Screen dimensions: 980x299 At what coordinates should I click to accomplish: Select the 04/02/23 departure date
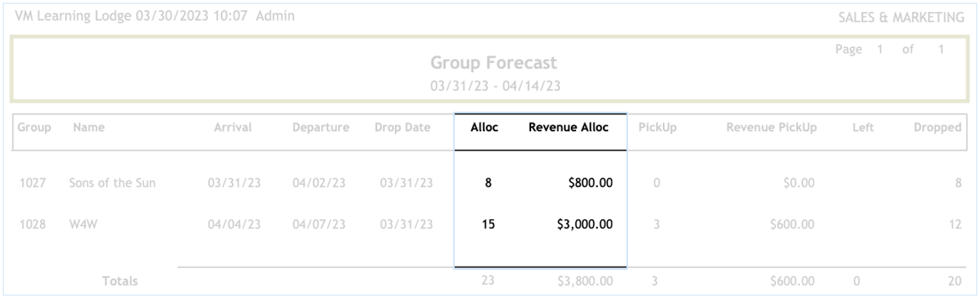coord(320,184)
